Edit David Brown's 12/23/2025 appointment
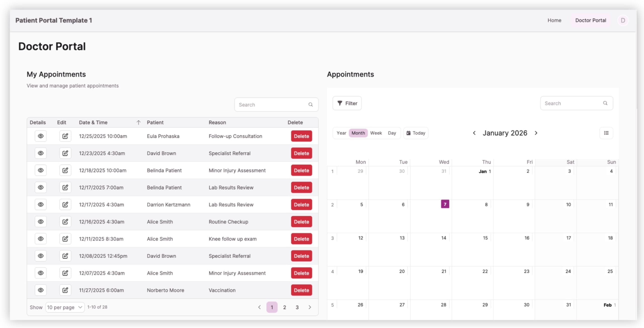Viewport: 644px width, 328px height. pos(65,153)
